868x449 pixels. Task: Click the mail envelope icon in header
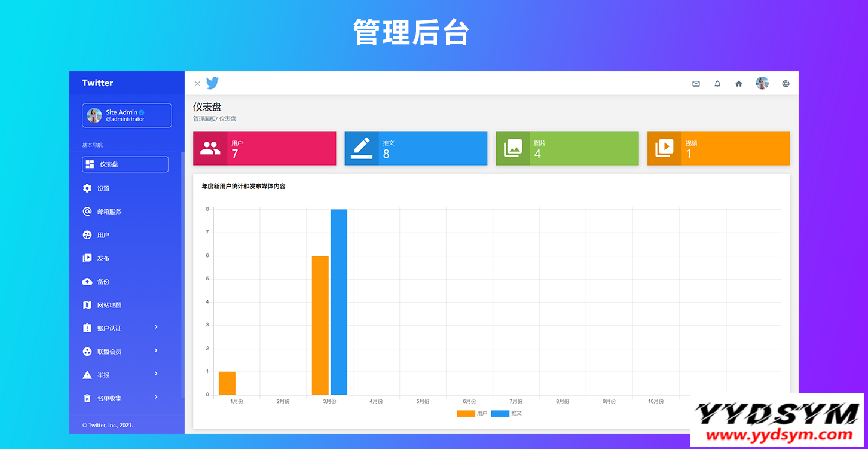[696, 84]
